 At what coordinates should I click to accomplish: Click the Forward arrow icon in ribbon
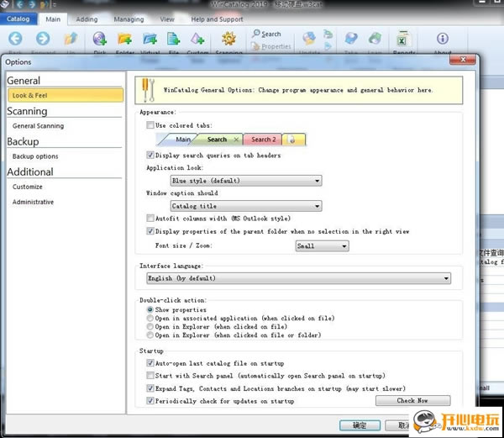coord(43,39)
